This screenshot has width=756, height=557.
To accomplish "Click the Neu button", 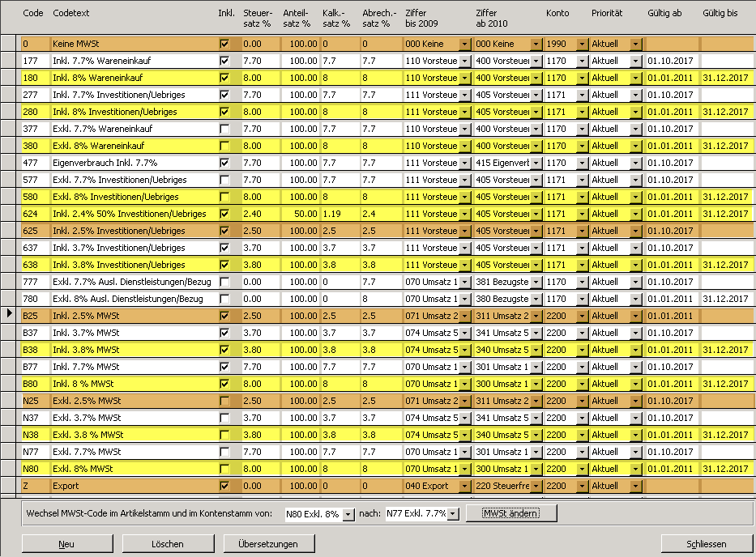I will coord(66,544).
